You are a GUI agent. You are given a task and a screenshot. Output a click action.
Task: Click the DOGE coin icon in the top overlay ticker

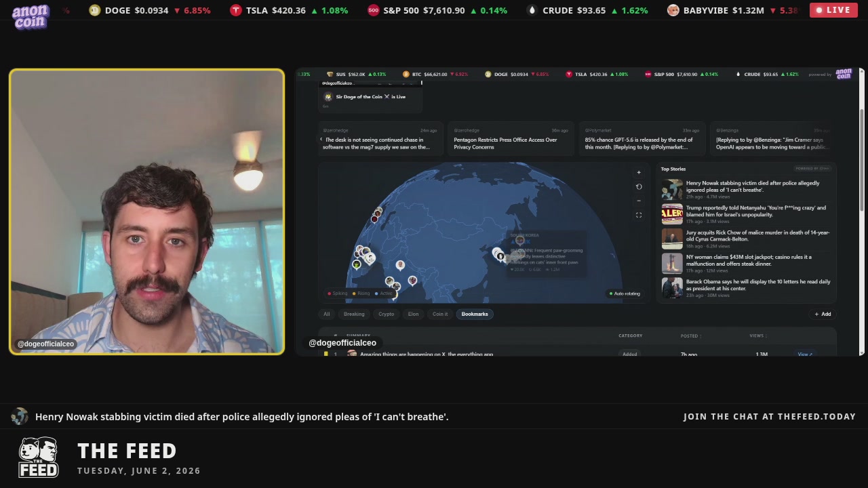point(94,10)
